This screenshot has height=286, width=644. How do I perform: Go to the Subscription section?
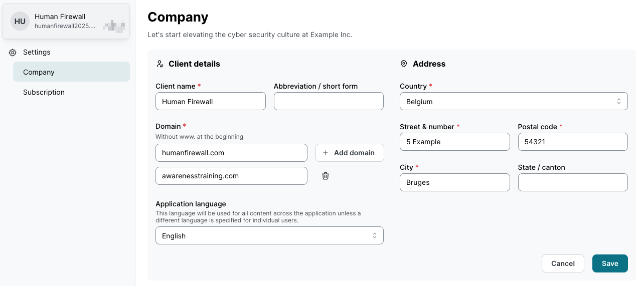[44, 92]
